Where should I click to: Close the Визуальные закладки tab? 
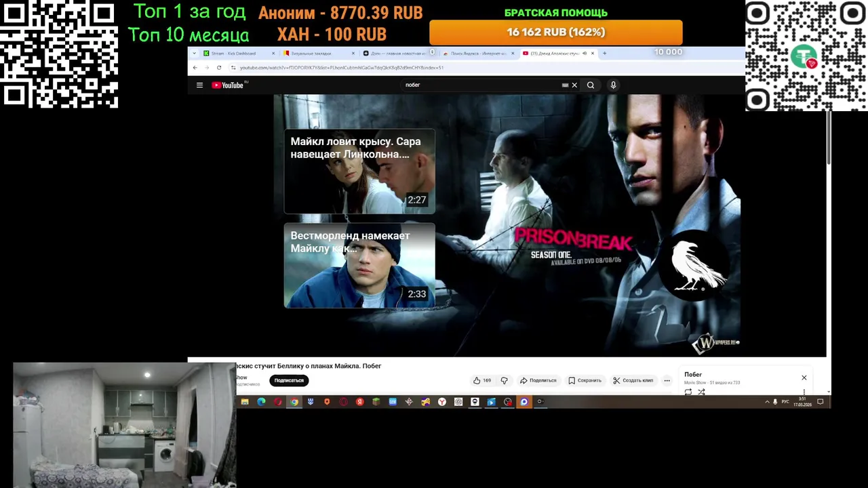(353, 53)
